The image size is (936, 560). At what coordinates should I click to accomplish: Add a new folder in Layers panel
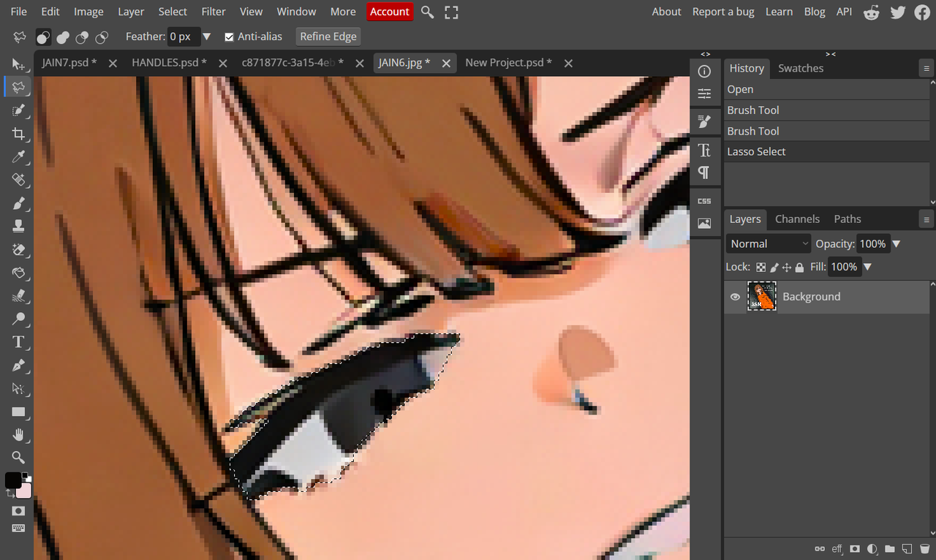889,549
